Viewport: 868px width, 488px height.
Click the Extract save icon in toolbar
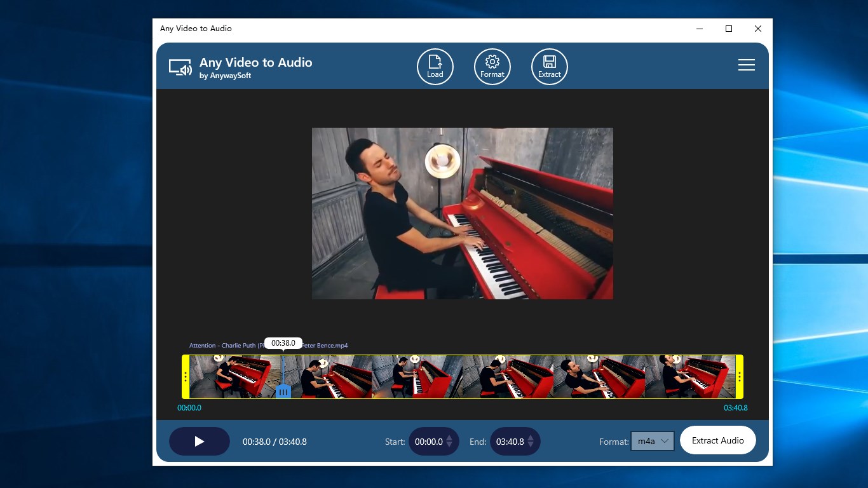549,66
